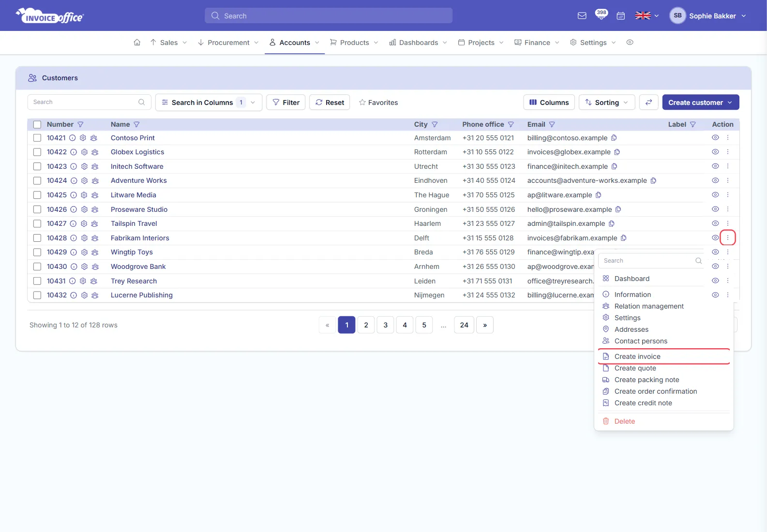
Task: Check the box for customer 10431
Action: (37, 281)
